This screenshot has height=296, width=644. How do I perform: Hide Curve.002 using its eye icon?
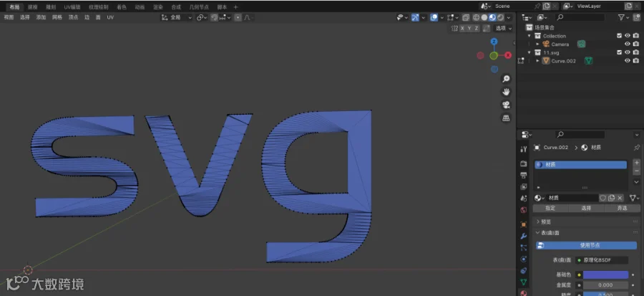[627, 61]
